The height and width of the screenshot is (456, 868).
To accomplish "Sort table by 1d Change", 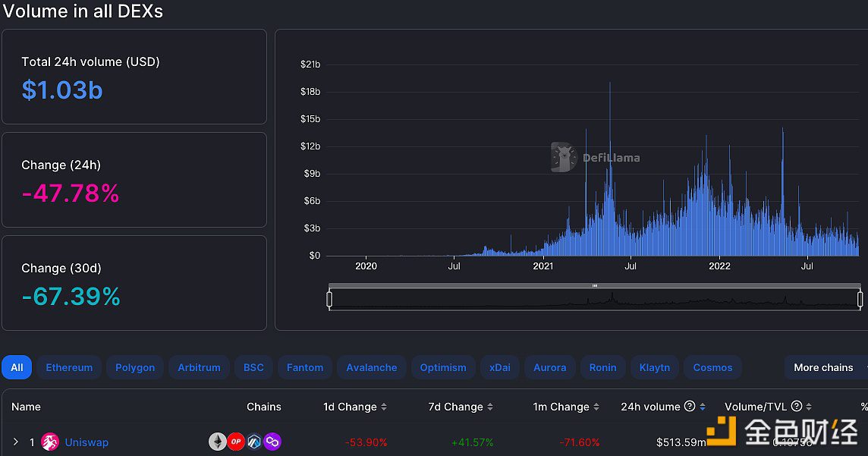I will [383, 407].
